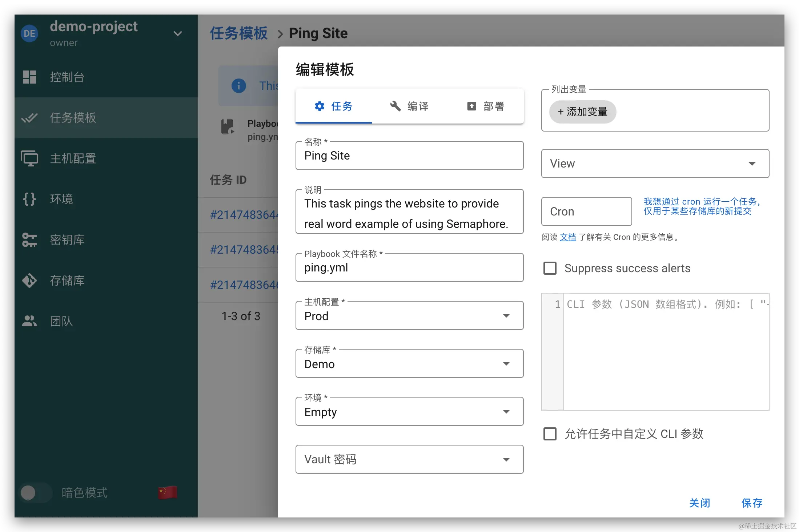Click the 环境 curly braces icon
This screenshot has width=799, height=532.
click(x=29, y=199)
